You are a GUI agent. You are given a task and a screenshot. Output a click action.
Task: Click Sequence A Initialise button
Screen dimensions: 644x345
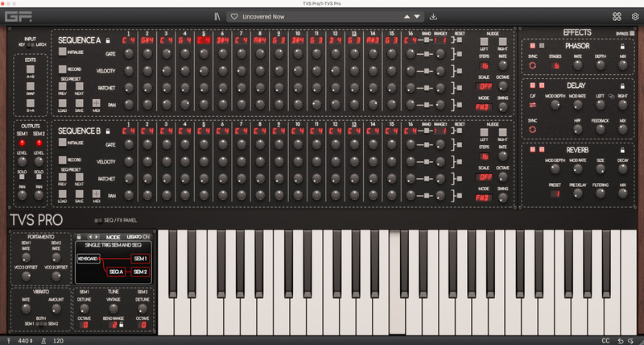(63, 52)
